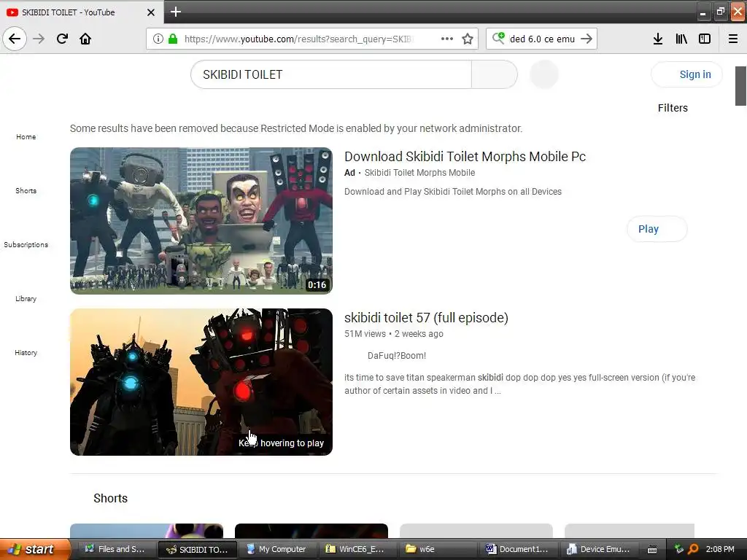The image size is (747, 560).
Task: Click the 2:08 PM system clock
Action: click(720, 549)
